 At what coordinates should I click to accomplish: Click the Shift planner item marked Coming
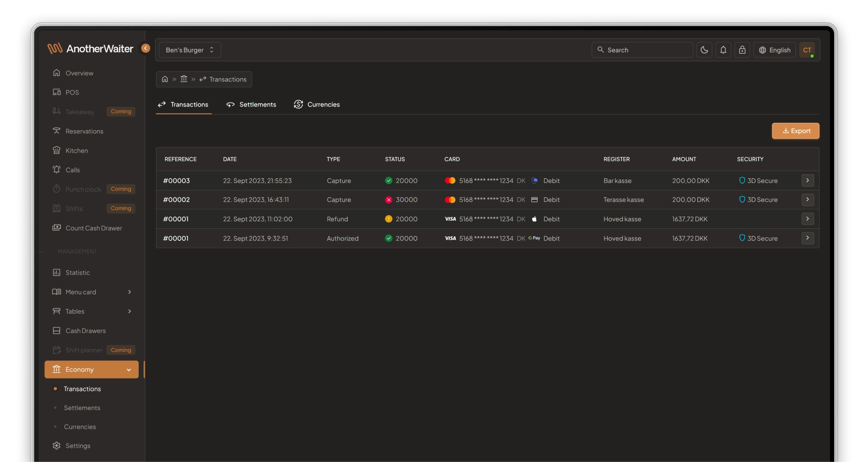(x=92, y=350)
